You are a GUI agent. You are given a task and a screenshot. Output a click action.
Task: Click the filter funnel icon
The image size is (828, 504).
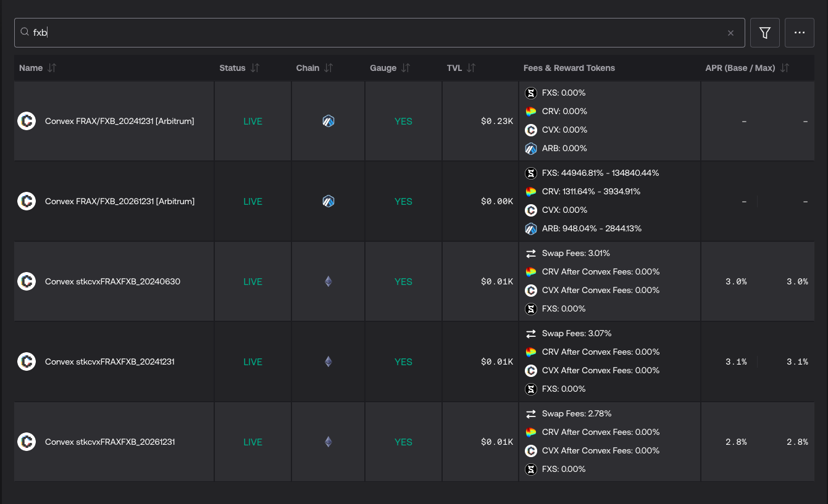click(x=764, y=33)
